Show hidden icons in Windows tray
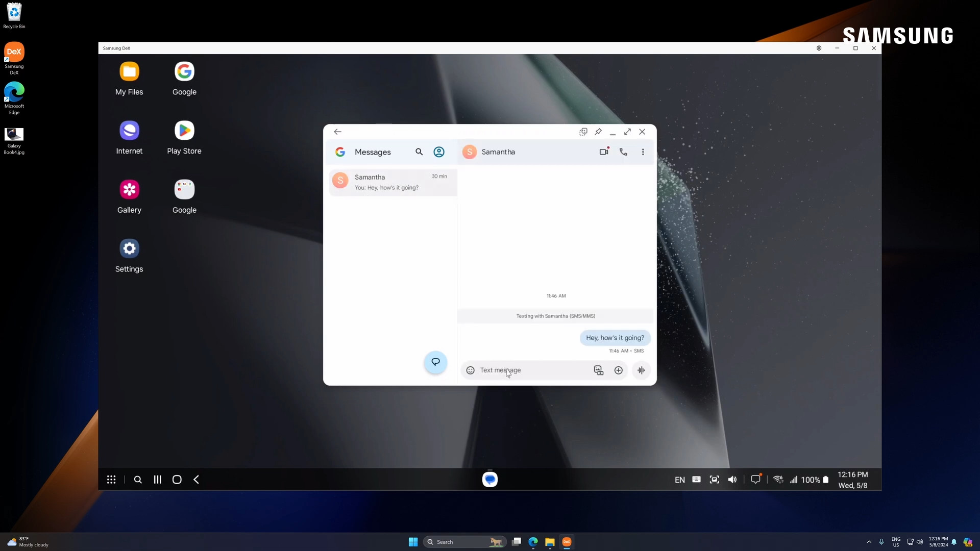The height and width of the screenshot is (551, 980). tap(869, 542)
